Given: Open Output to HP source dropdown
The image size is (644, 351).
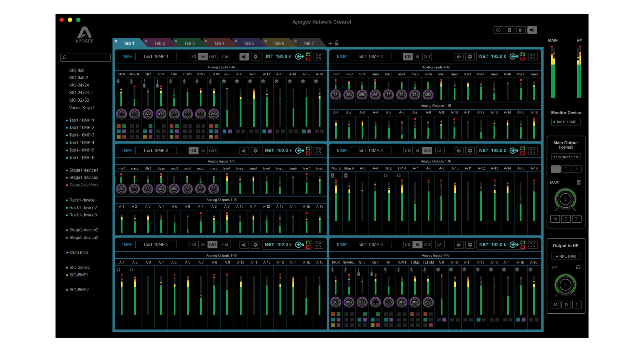Looking at the screenshot, I should coord(566,256).
